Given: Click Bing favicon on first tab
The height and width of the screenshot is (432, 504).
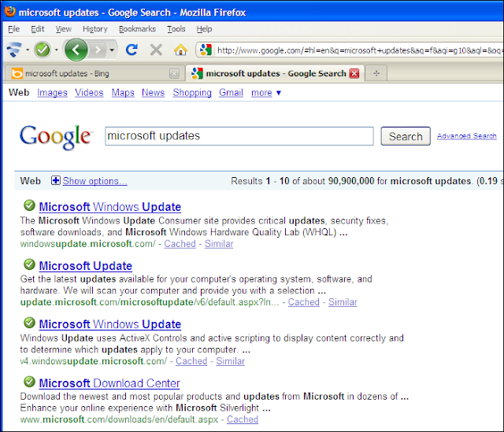Looking at the screenshot, I should coord(17,73).
